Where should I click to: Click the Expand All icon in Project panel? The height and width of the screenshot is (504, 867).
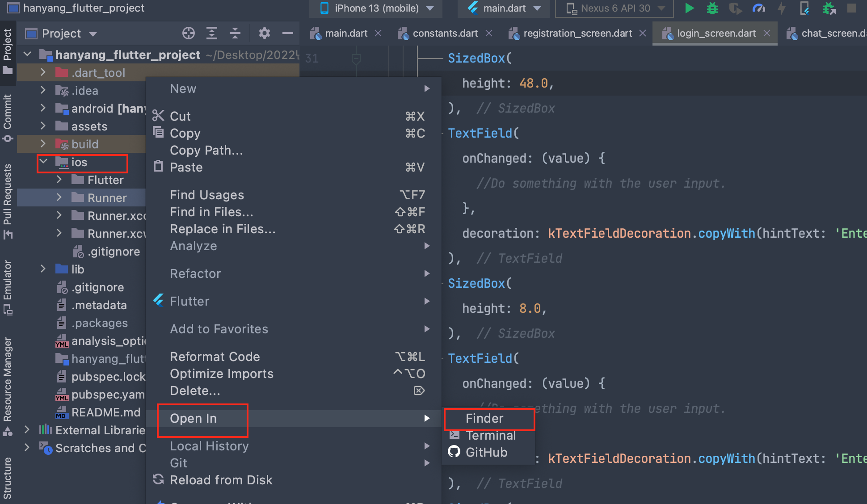coord(212,33)
